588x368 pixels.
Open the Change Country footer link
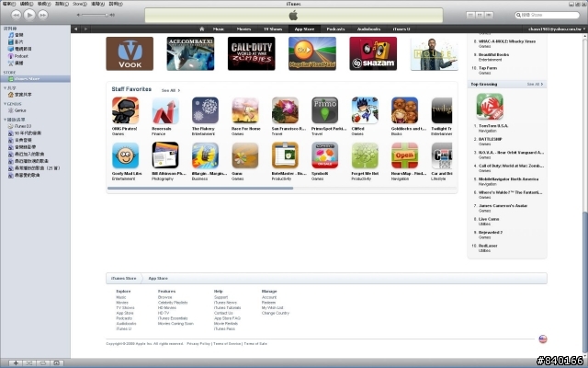tap(276, 313)
